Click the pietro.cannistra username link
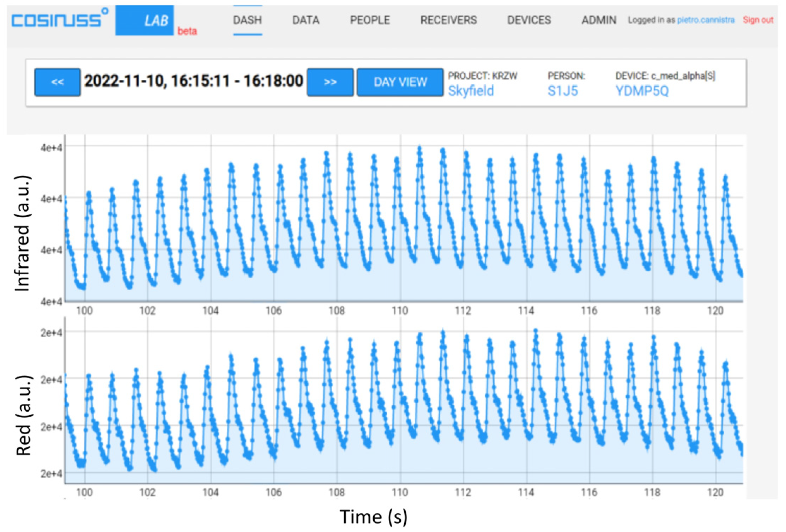Viewport: 786px width, 532px height. (x=706, y=20)
